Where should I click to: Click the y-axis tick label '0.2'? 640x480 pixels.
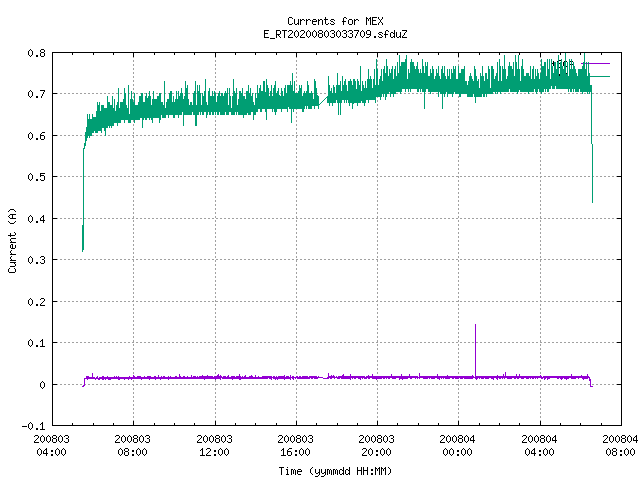click(36, 302)
